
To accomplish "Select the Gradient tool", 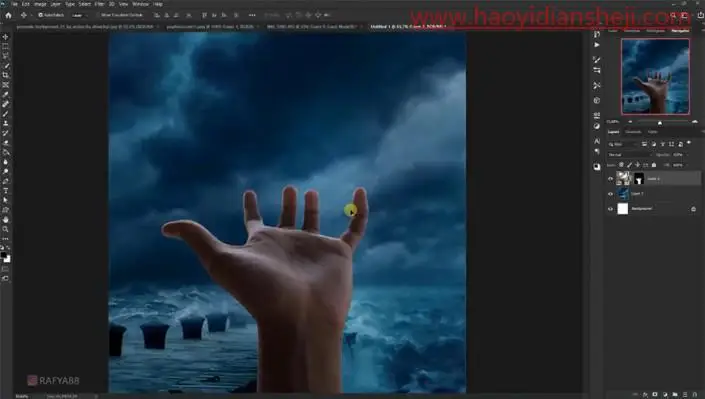I will 5,152.
